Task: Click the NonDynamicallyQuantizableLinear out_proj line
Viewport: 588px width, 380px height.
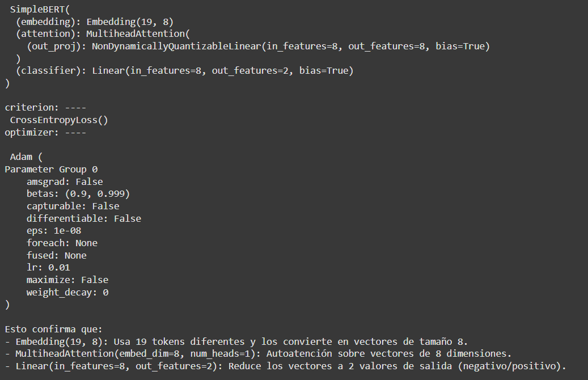Action: pos(258,47)
